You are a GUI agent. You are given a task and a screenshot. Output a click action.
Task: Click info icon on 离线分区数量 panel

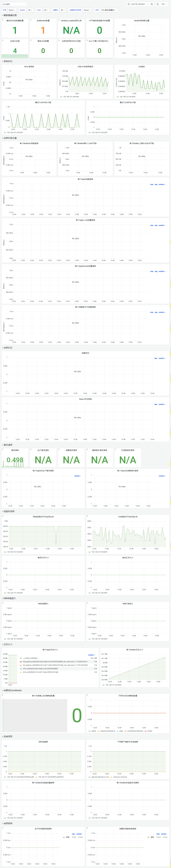click(x=31, y=40)
